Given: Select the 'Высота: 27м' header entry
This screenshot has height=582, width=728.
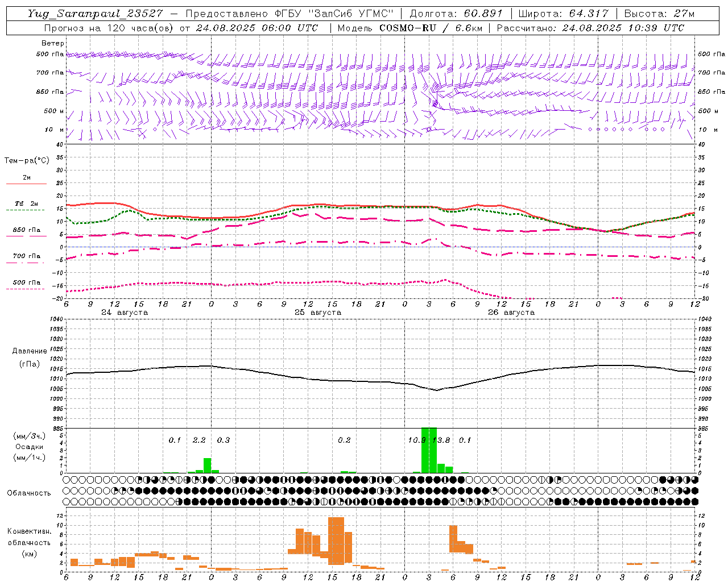Looking at the screenshot, I should [659, 14].
